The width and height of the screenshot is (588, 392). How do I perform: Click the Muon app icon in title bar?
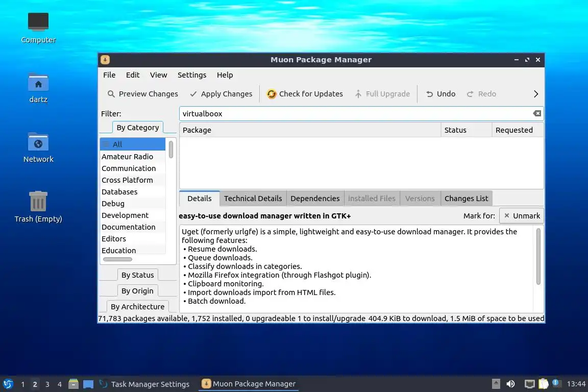(x=105, y=60)
